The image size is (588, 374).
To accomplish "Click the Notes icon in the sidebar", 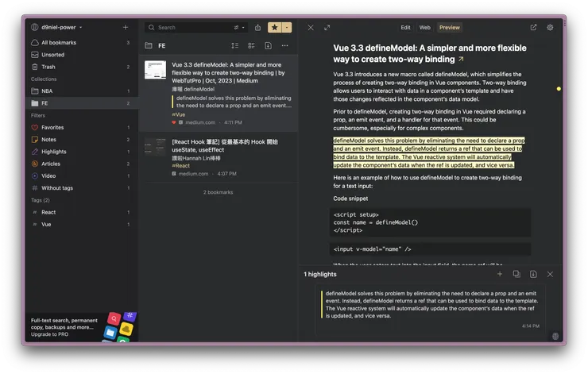I will pyautogui.click(x=35, y=140).
